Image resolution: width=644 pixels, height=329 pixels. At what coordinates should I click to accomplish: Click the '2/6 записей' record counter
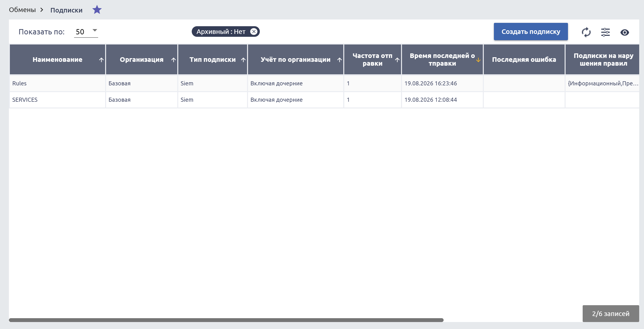(611, 314)
